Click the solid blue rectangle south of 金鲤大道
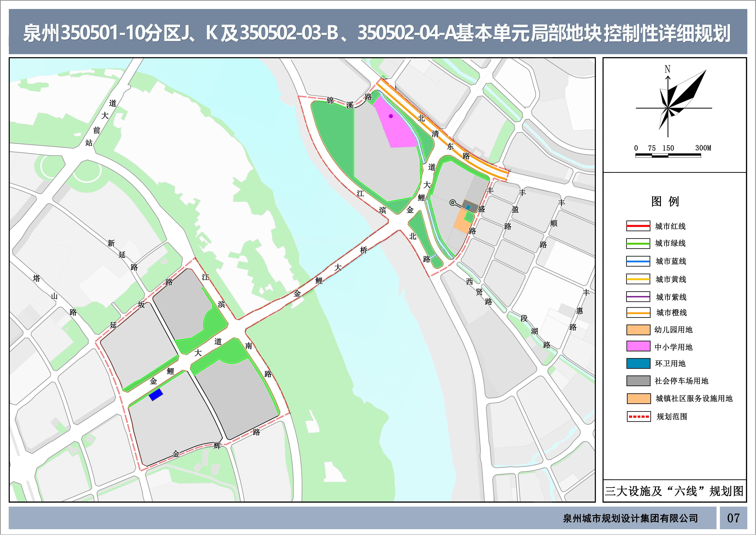This screenshot has height=535, width=756. (156, 394)
